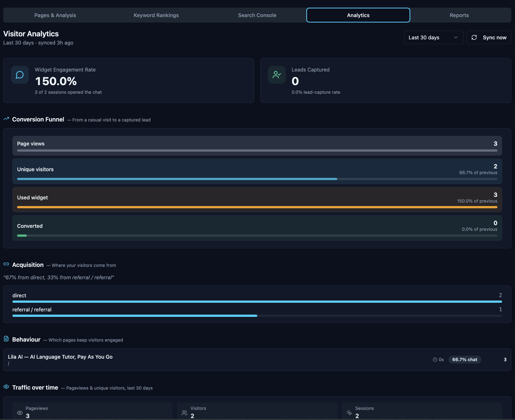Click the 150.0% engagement value
The image size is (515, 420).
point(56,81)
